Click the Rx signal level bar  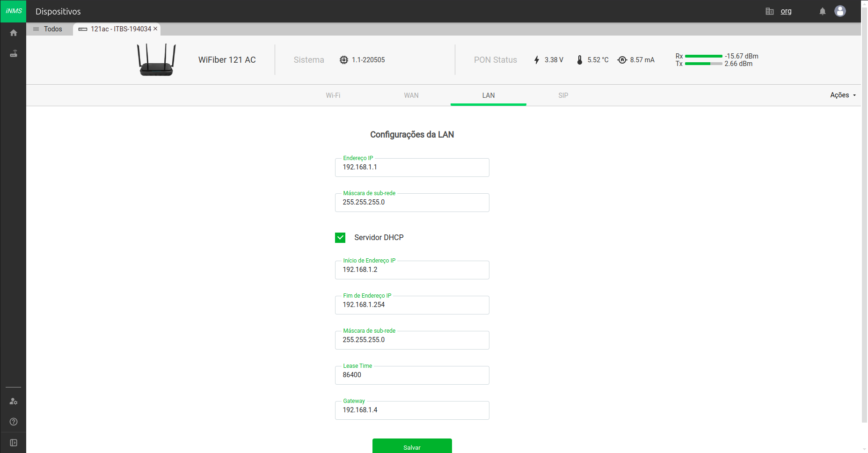tap(703, 56)
